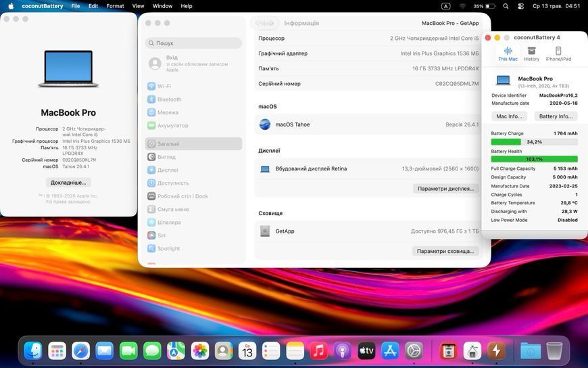The width and height of the screenshot is (588, 368).
Task: Open the iPhone/iPad tab in coconutBattery
Action: [558, 53]
